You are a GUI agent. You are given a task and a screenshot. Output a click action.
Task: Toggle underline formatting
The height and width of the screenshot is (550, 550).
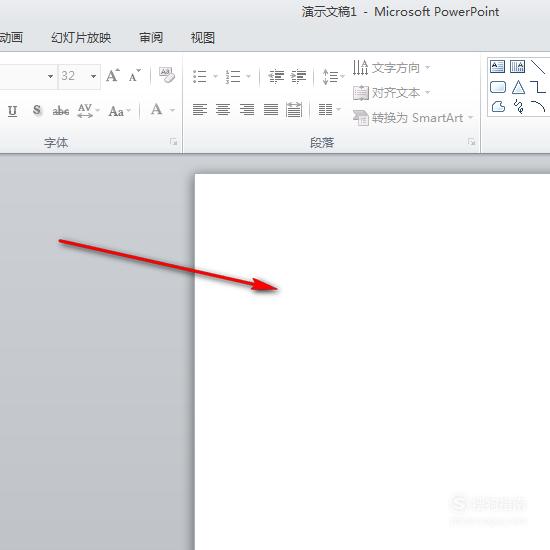click(13, 111)
